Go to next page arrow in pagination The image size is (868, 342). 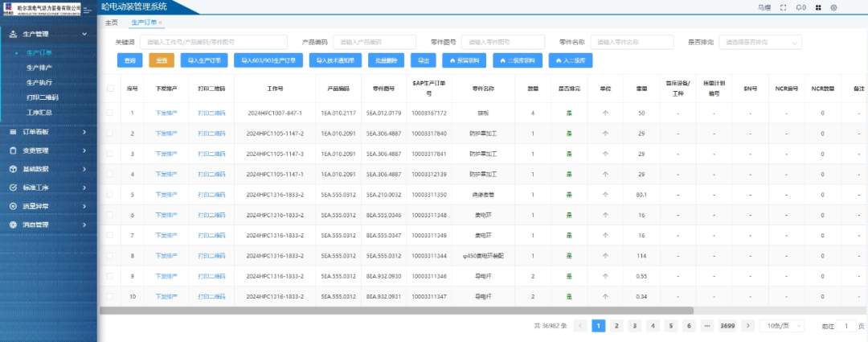click(x=748, y=326)
